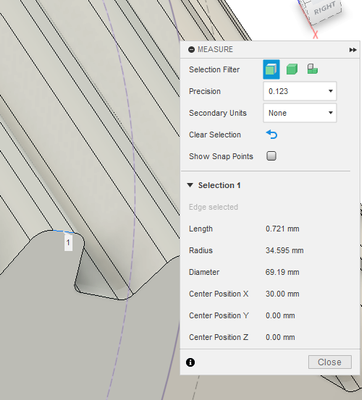Collapse the Measure panel with the minus icon
This screenshot has height=400, width=362.
(191, 50)
